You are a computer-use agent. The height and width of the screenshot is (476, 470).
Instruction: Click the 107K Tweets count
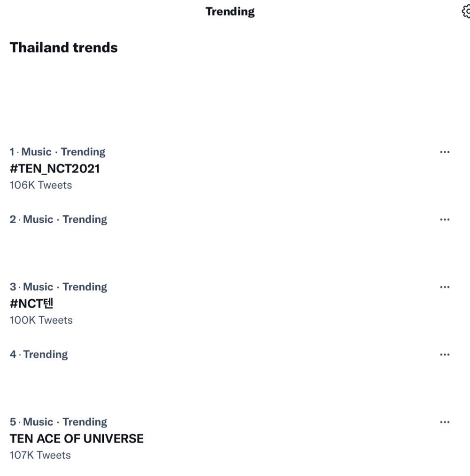click(x=40, y=455)
